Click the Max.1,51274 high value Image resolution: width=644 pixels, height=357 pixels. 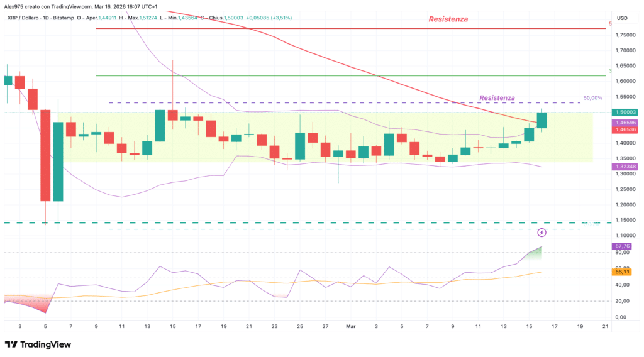143,18
